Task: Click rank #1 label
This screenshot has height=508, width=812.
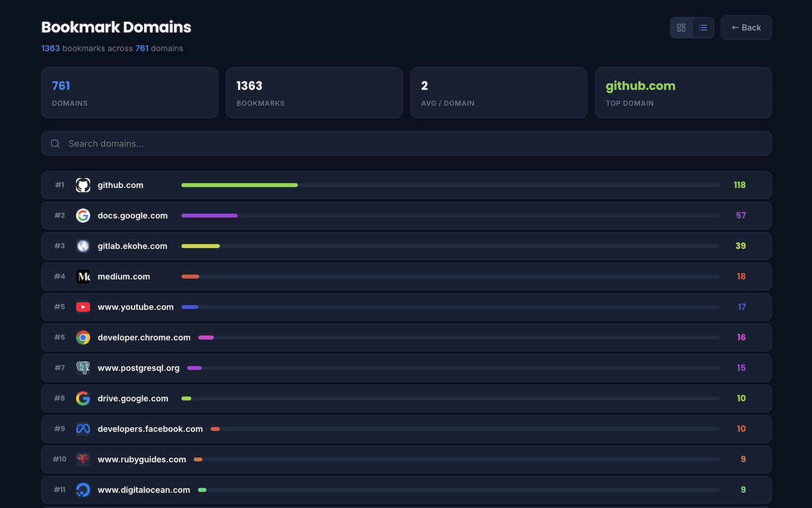Action: [60, 185]
